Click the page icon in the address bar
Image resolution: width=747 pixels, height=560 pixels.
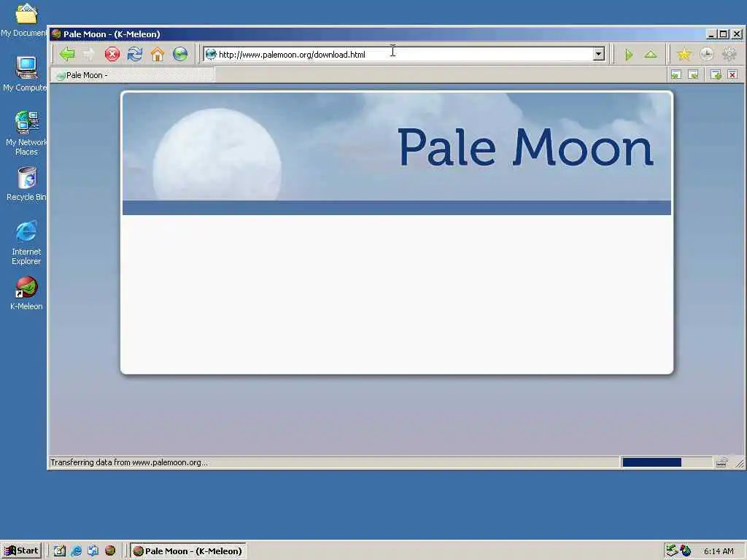[x=211, y=54]
